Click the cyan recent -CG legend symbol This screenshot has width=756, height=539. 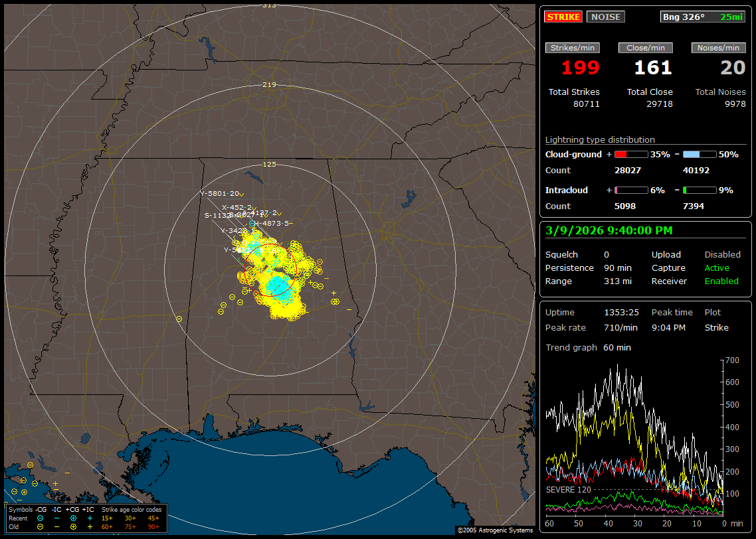[x=41, y=518]
